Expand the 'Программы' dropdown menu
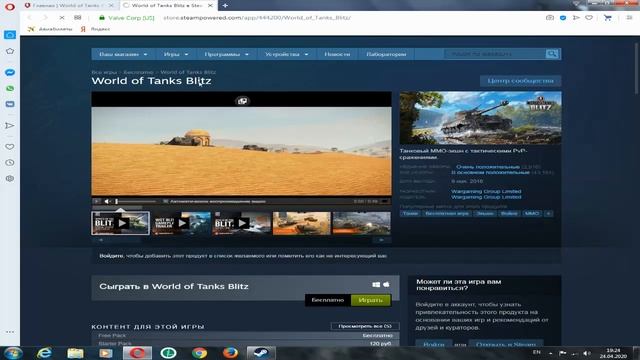The image size is (640, 360). point(227,54)
